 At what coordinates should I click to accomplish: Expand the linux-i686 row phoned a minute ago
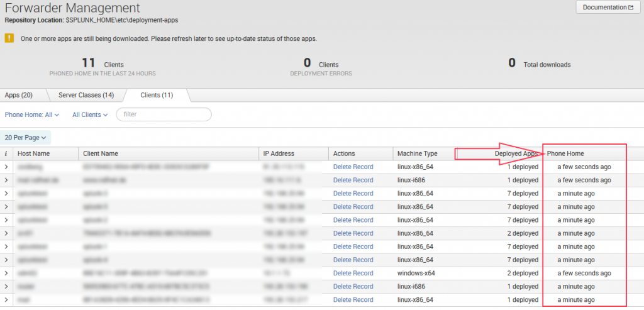[6, 287]
